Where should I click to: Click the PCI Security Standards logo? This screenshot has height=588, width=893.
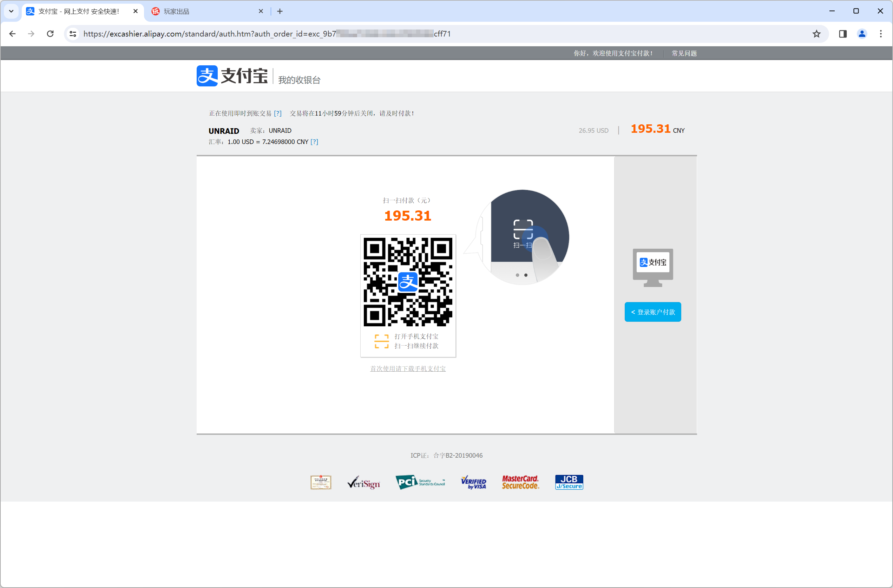[x=420, y=482]
